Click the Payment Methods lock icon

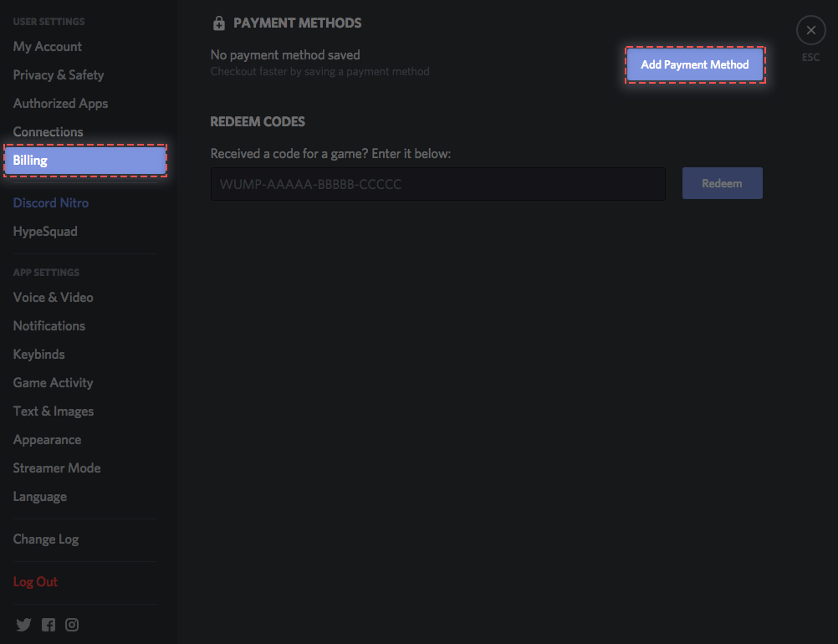218,23
